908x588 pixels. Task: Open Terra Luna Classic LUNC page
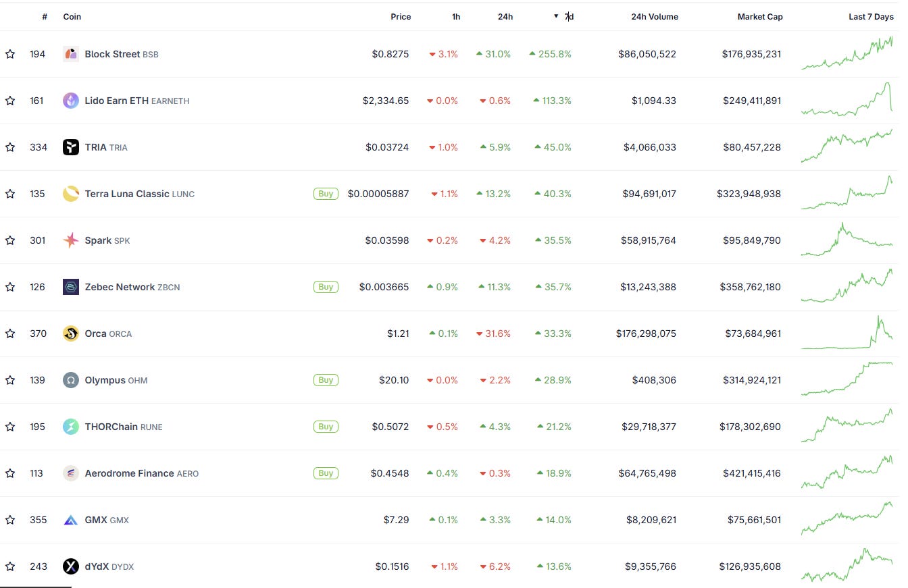tap(140, 194)
